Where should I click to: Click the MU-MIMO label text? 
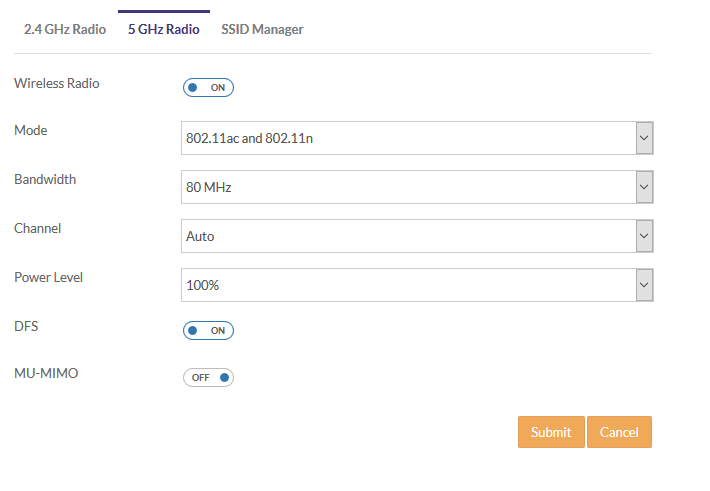click(x=46, y=373)
